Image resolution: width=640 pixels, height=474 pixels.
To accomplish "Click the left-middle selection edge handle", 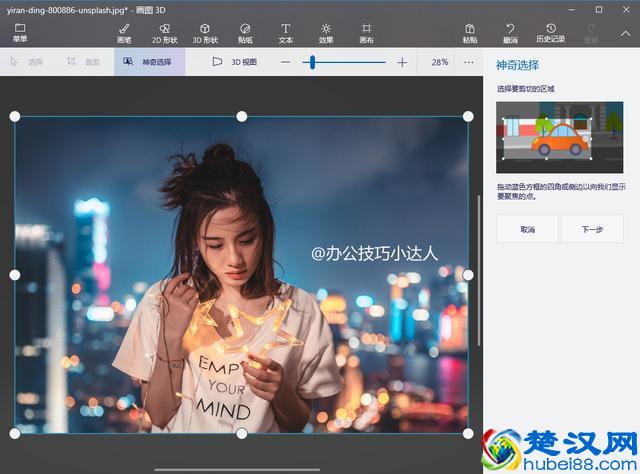I will point(15,275).
